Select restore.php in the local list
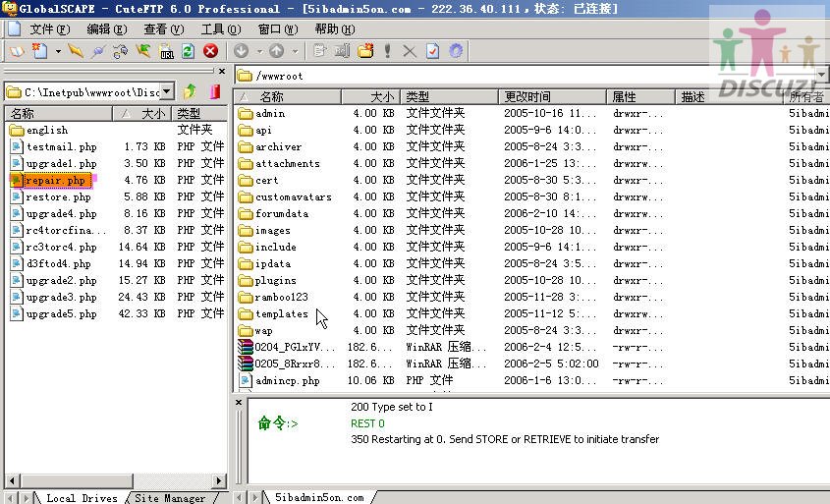830x504 pixels. 58,196
